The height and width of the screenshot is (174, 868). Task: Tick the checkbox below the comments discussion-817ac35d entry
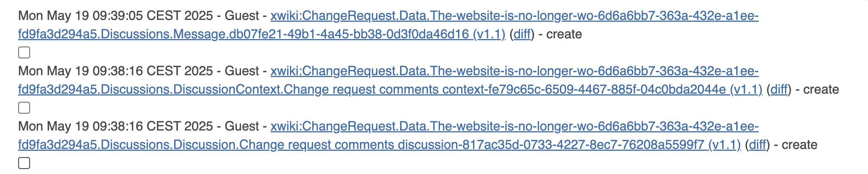[x=24, y=163]
